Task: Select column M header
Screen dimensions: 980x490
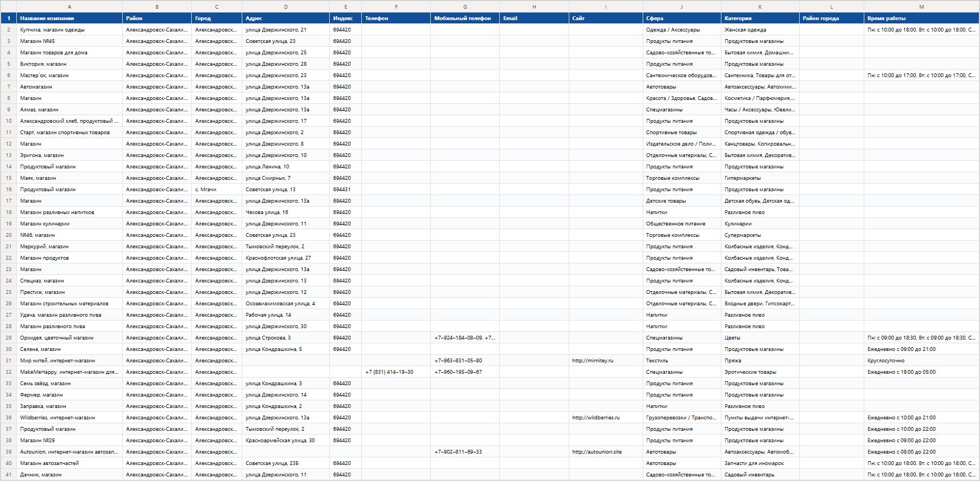Action: point(921,7)
